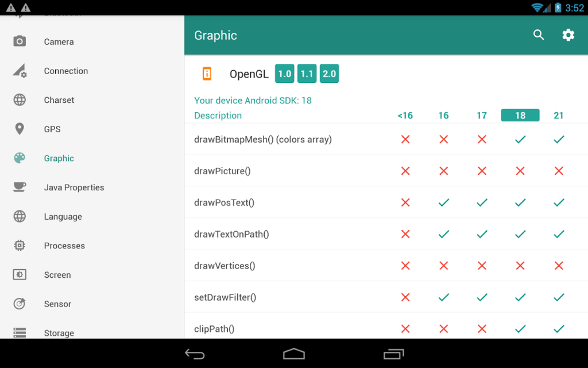Open search in the Graphic toolbar
This screenshot has width=588, height=368.
pyautogui.click(x=539, y=35)
